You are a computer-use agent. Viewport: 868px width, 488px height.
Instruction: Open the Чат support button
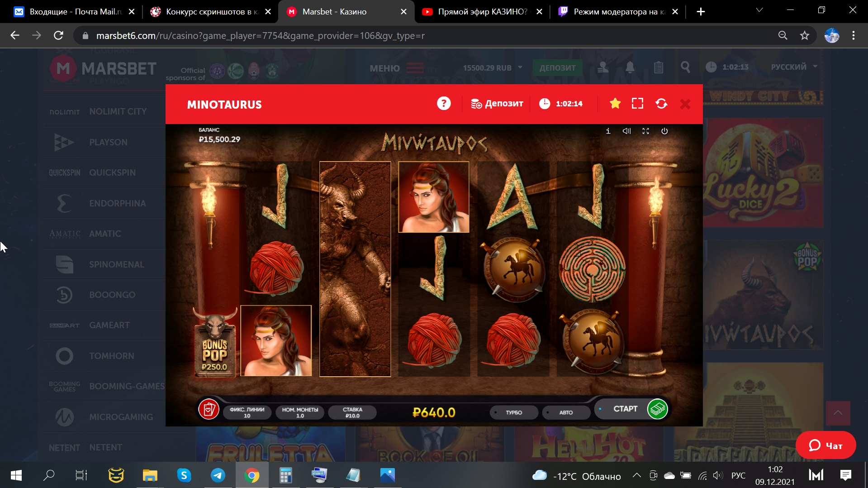coord(825,445)
